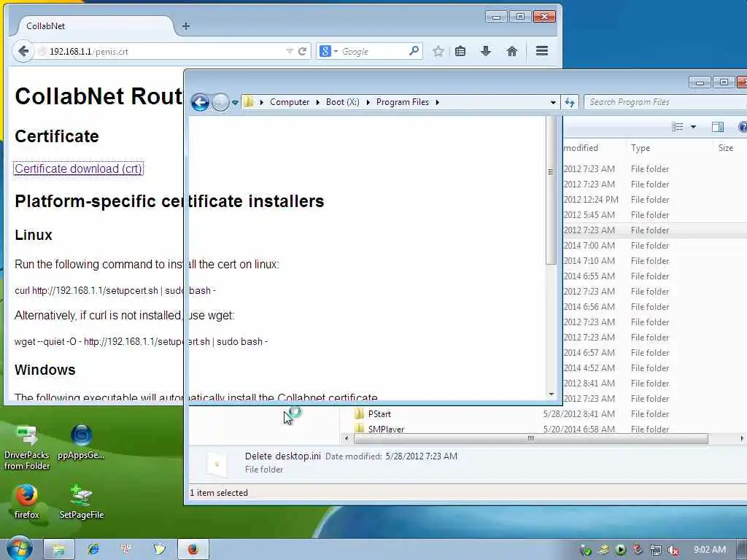747x560 pixels.
Task: Click the Explorer taskbar button
Action: (x=59, y=550)
